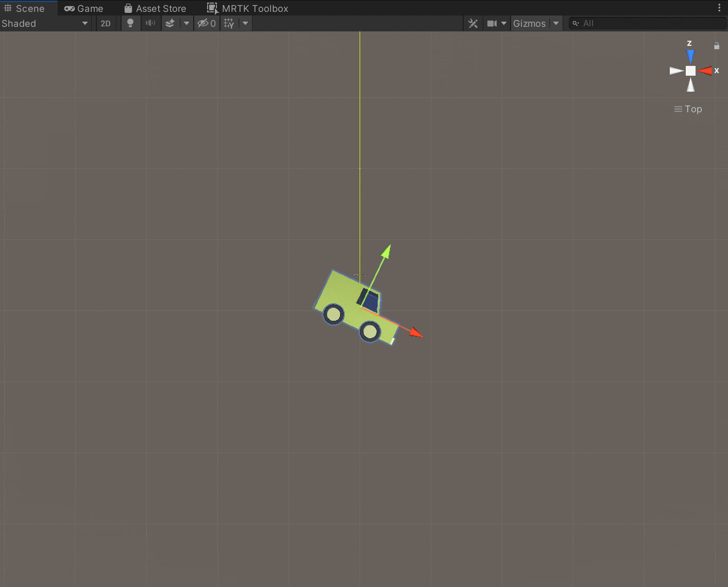Click the scene camera icon

(493, 23)
